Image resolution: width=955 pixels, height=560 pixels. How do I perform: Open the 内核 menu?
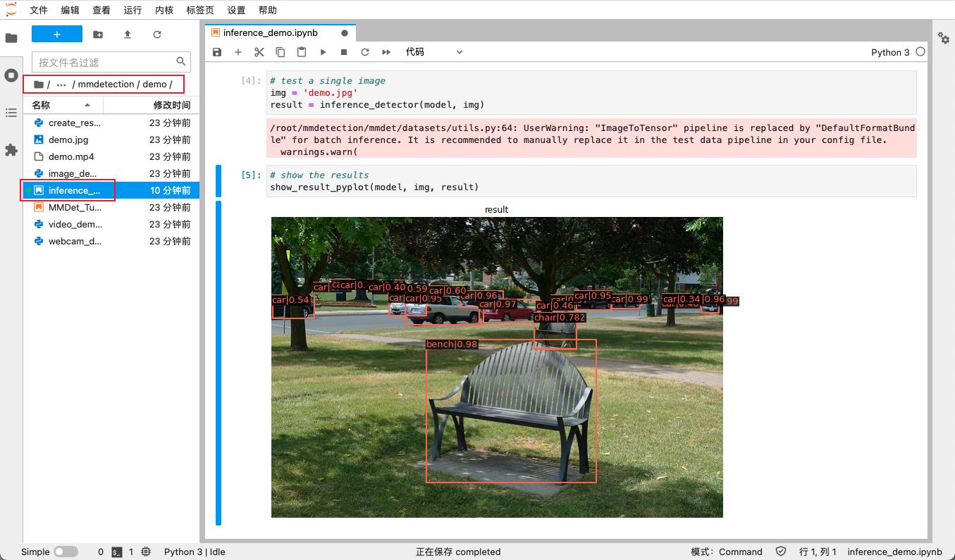(x=164, y=10)
